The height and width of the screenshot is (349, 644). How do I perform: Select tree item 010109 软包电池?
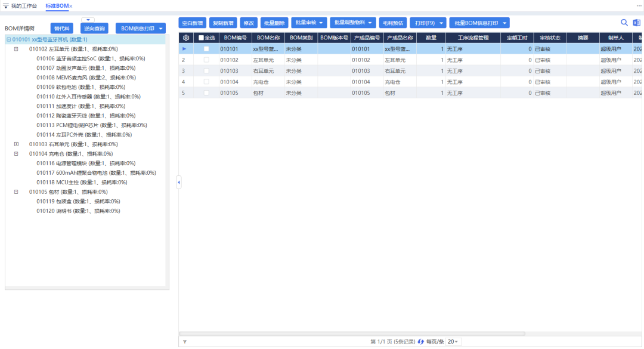click(80, 87)
